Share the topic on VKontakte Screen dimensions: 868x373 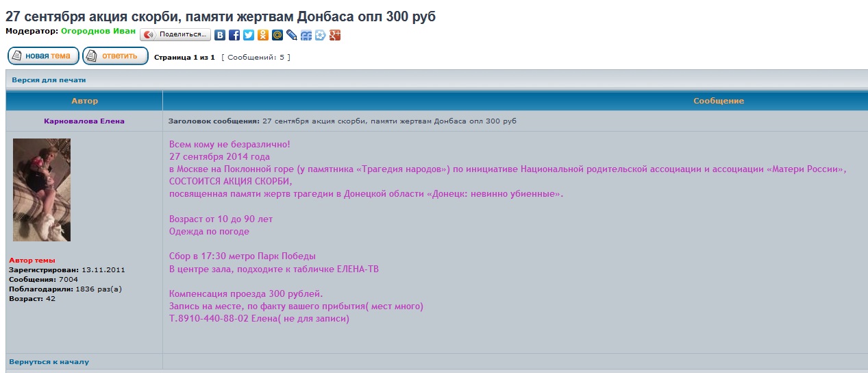[220, 35]
